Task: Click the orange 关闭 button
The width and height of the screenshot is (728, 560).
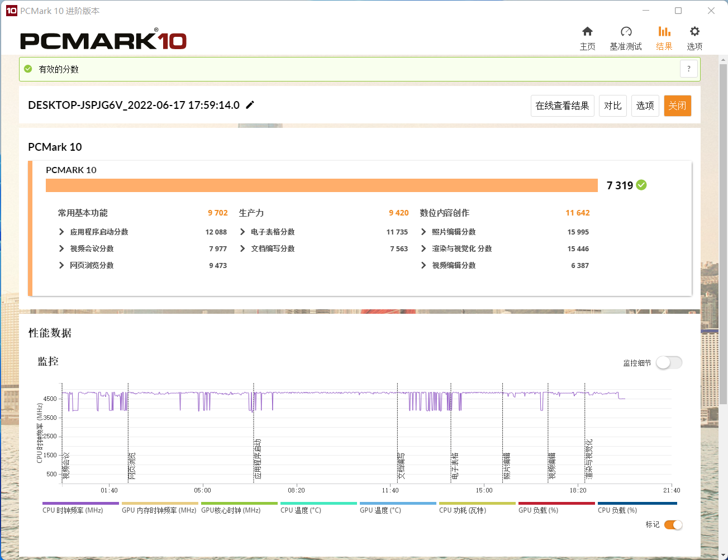Action: [678, 106]
